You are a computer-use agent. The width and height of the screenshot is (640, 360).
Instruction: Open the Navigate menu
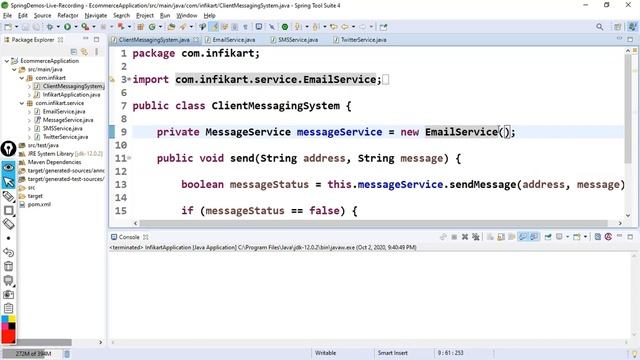click(x=96, y=16)
